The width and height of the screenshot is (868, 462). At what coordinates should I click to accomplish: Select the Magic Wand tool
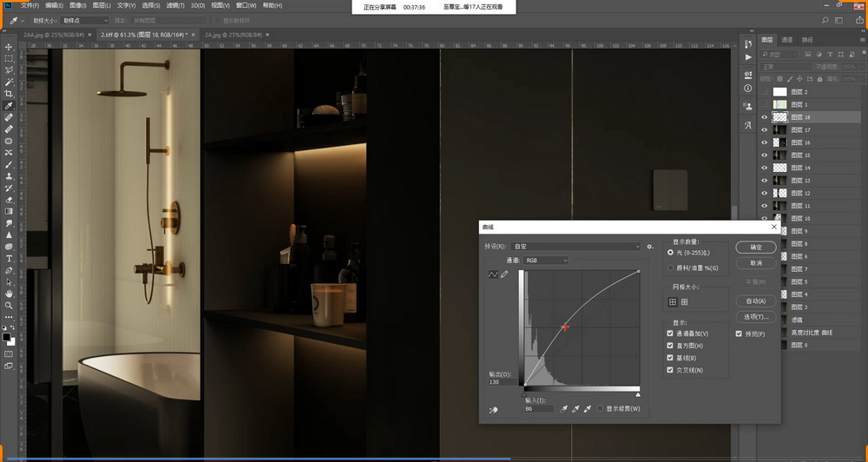tap(9, 82)
